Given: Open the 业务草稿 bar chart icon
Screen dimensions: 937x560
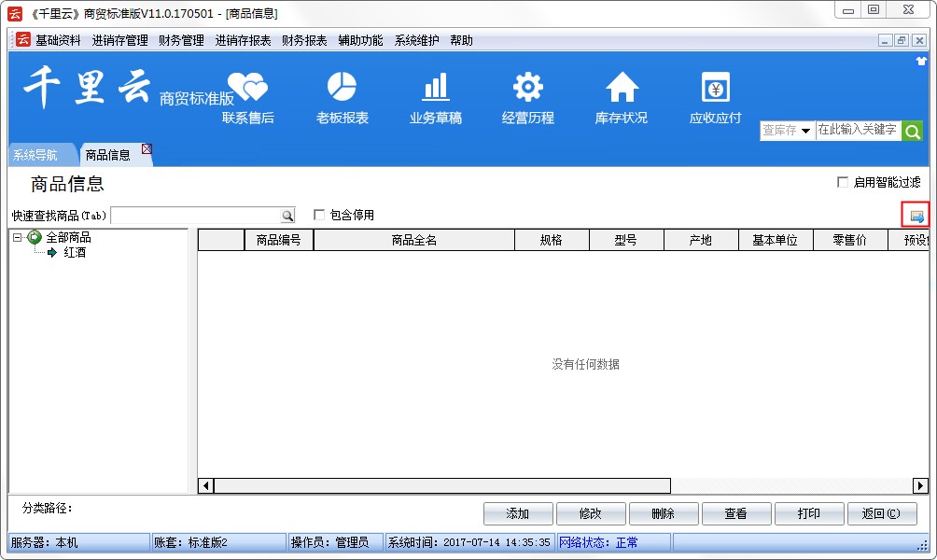Looking at the screenshot, I should 435,89.
